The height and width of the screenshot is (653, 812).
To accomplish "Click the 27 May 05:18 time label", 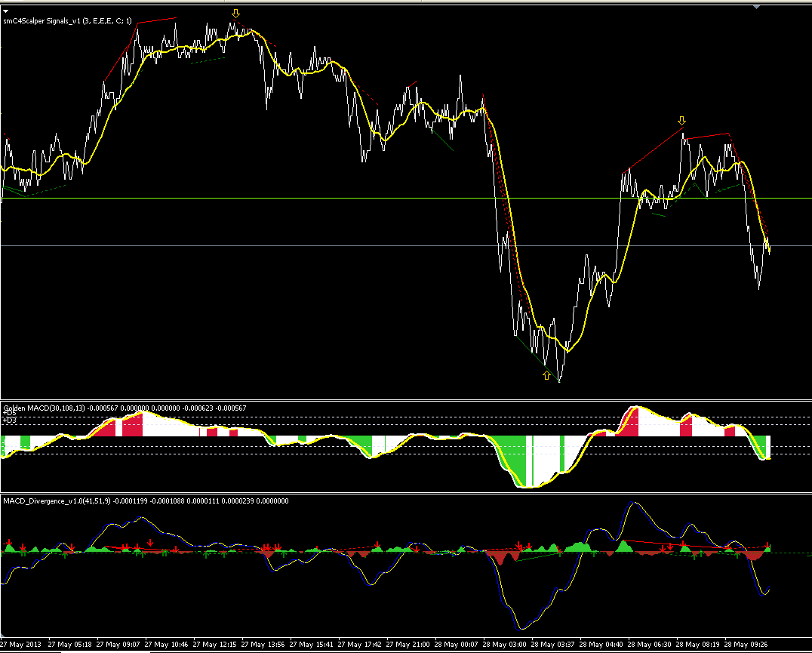I will [x=70, y=644].
